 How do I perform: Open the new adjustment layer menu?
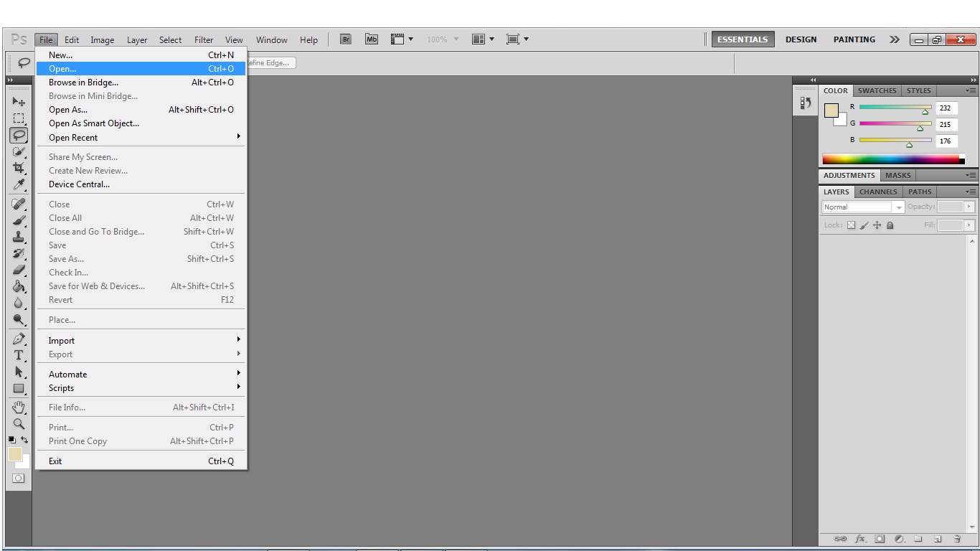[899, 539]
